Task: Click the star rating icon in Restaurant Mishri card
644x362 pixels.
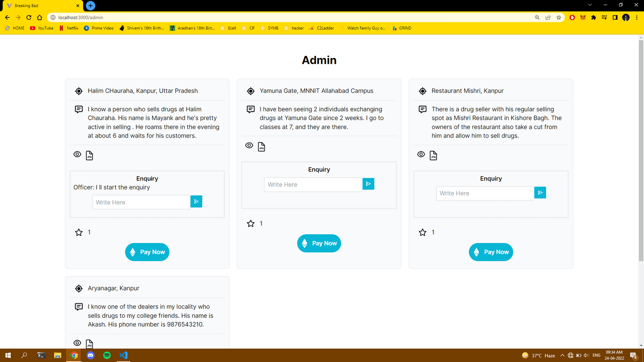Action: pyautogui.click(x=423, y=232)
